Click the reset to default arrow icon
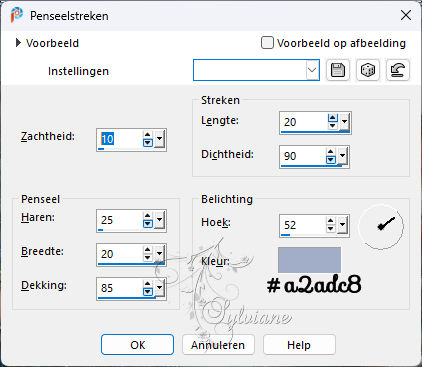 398,70
